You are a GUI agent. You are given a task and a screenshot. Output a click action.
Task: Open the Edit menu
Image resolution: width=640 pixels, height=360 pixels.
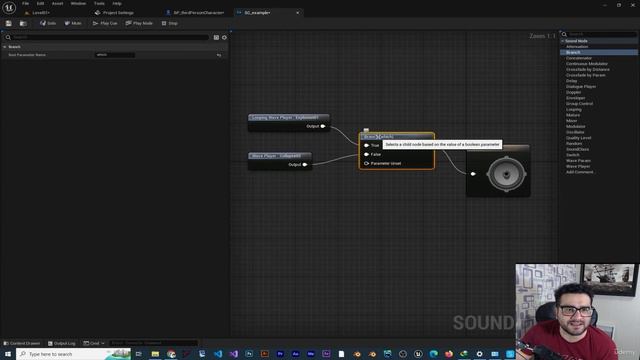40,3
